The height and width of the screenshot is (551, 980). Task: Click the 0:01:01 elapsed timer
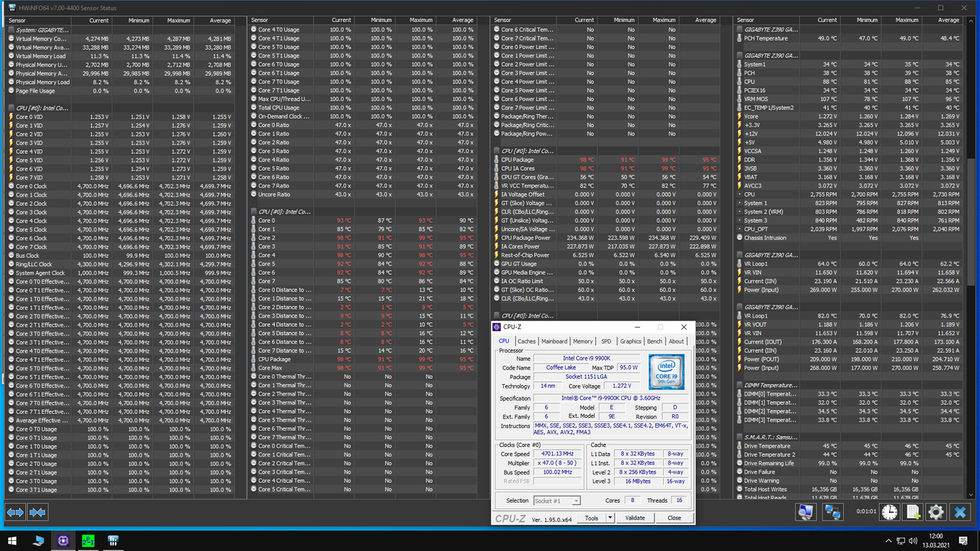click(866, 511)
